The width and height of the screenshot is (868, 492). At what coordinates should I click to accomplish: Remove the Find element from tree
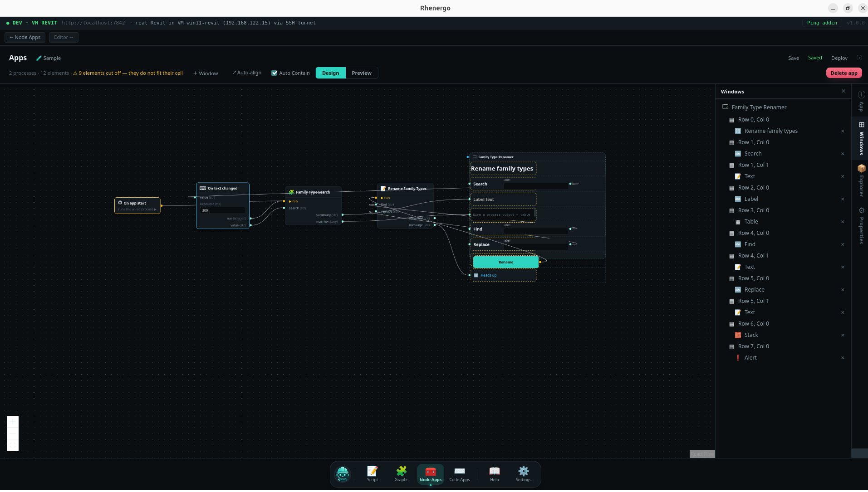(843, 244)
